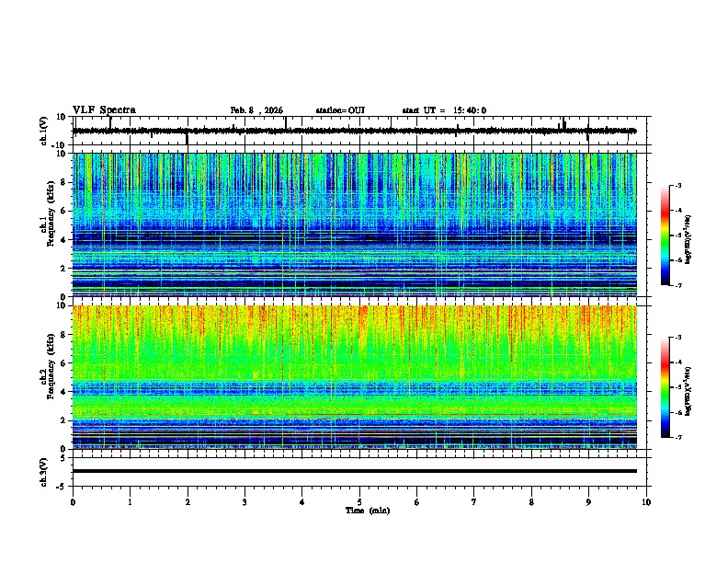Click the ch.3 flat voltage trace
Viewport: 728px width, 563px height.
tap(354, 471)
